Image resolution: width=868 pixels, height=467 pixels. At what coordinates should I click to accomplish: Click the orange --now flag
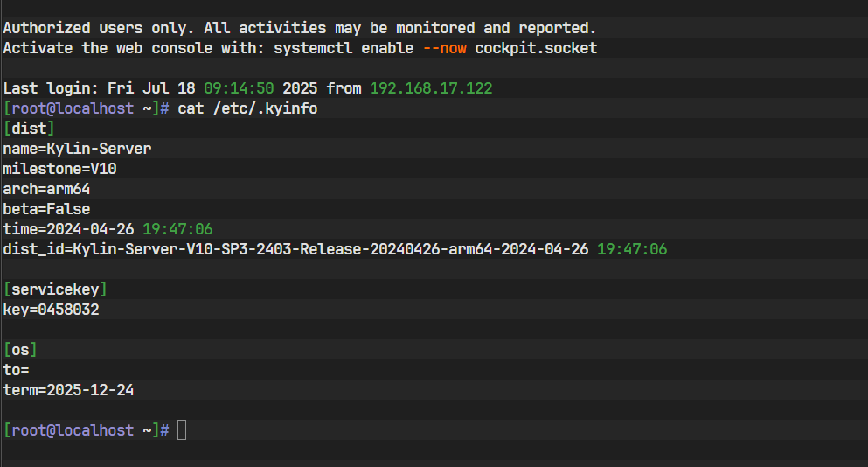pos(444,48)
